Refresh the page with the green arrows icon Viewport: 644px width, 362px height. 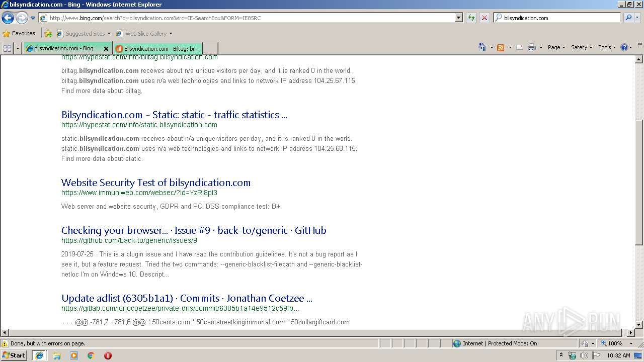pos(471,18)
